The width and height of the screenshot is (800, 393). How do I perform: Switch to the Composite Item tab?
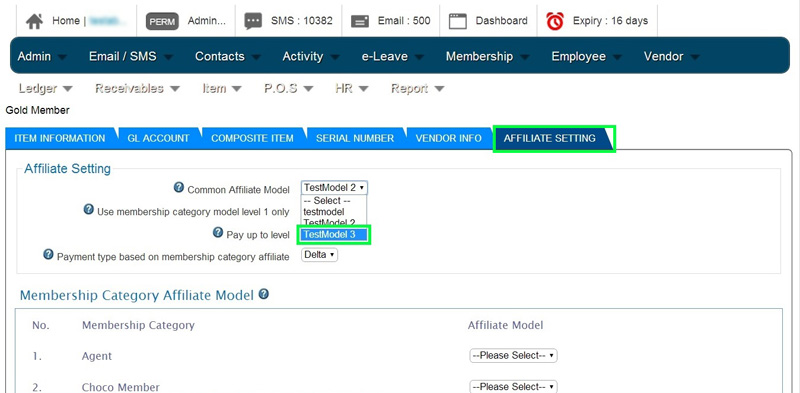pos(252,138)
